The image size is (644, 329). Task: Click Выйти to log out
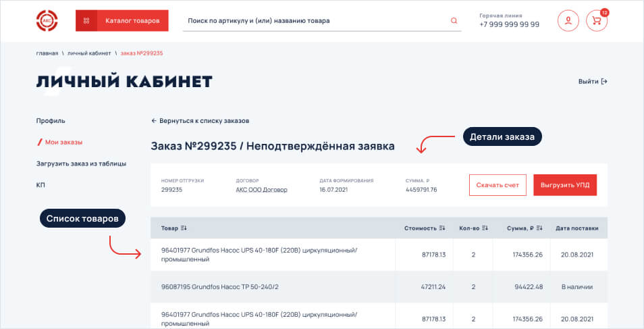click(x=592, y=82)
